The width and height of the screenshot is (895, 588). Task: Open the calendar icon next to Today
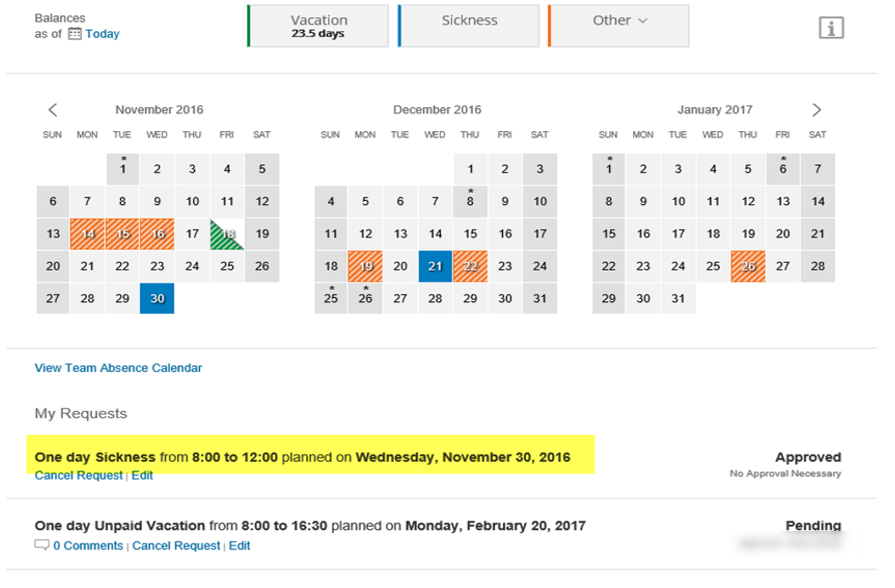point(75,34)
